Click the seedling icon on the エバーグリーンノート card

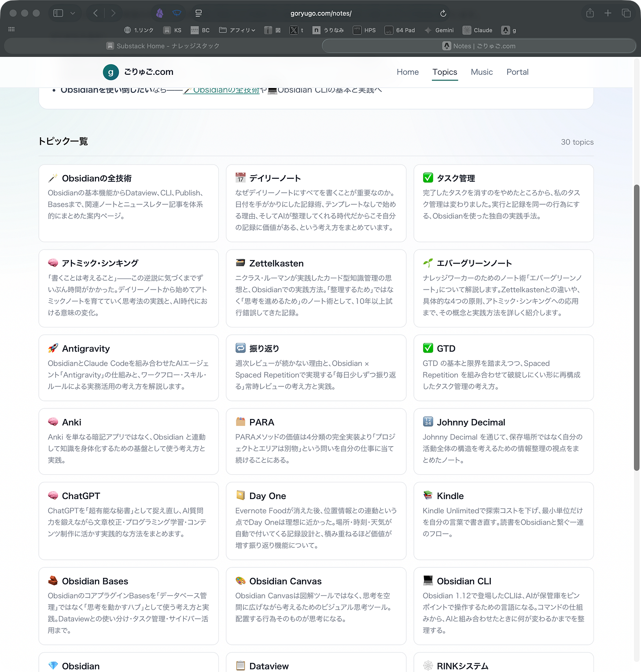click(428, 263)
